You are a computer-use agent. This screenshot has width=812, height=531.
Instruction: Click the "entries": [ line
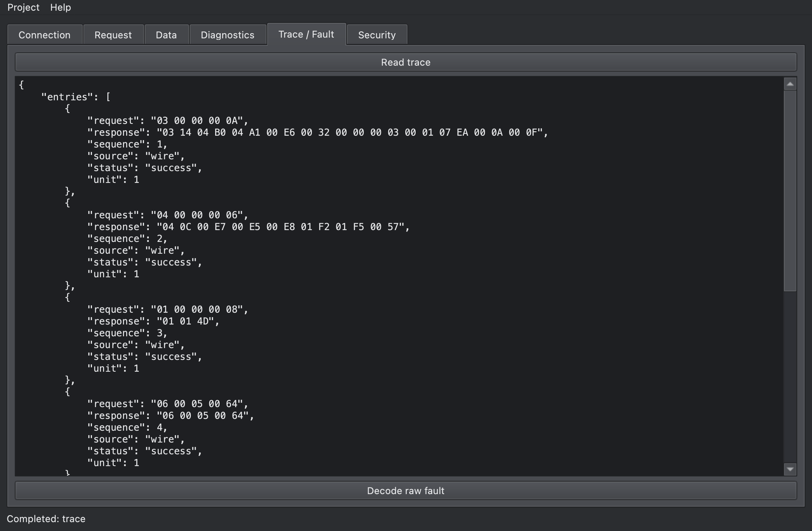pos(76,97)
